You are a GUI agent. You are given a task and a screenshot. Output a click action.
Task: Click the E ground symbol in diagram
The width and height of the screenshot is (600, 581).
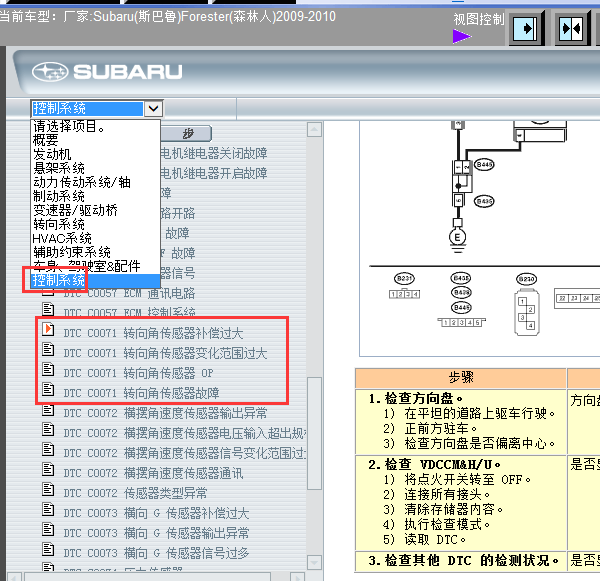[x=457, y=237]
